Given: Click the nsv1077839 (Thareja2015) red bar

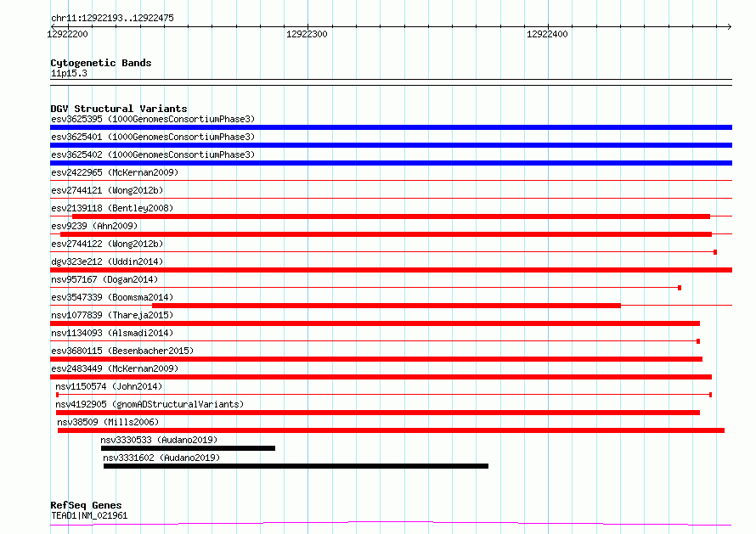Looking at the screenshot, I should pyautogui.click(x=375, y=323).
